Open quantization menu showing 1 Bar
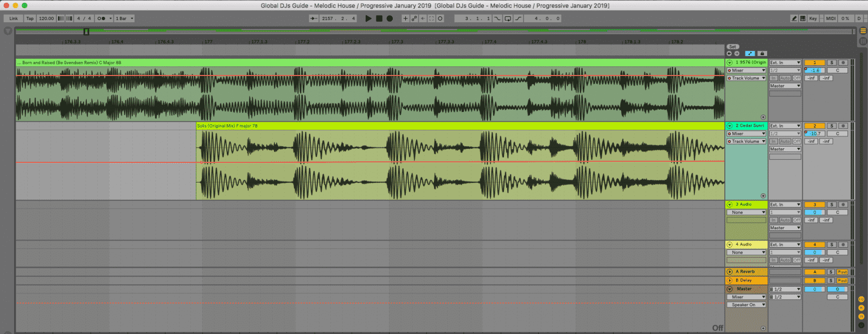 (124, 18)
